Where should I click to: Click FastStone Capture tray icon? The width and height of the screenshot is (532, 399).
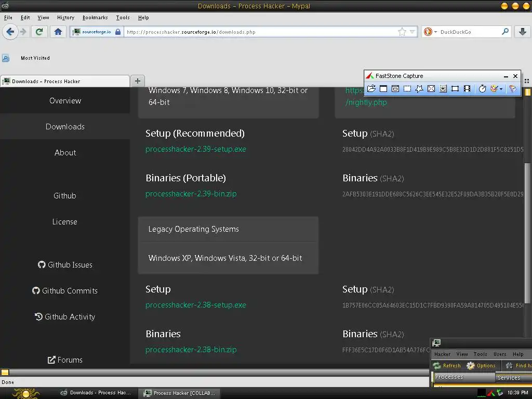click(x=491, y=393)
